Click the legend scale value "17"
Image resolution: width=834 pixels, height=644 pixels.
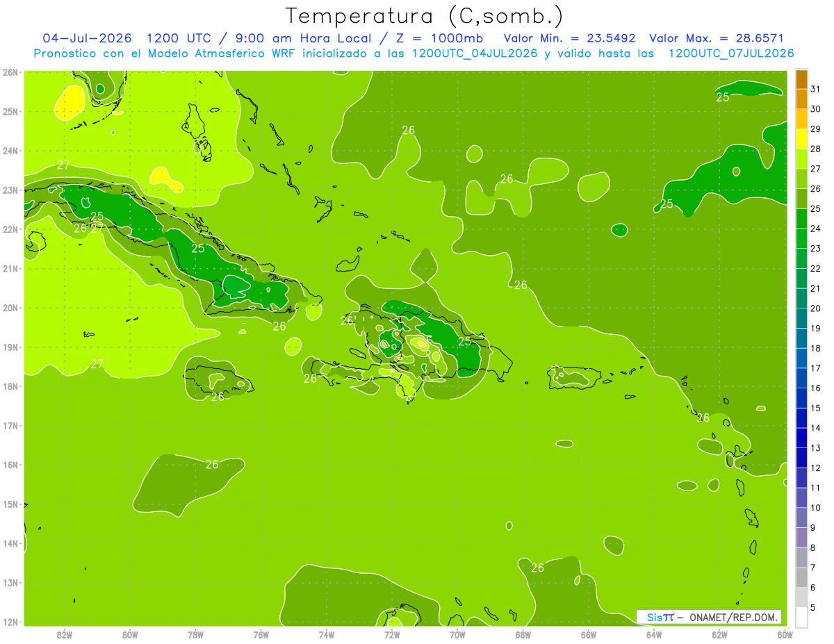click(x=815, y=368)
